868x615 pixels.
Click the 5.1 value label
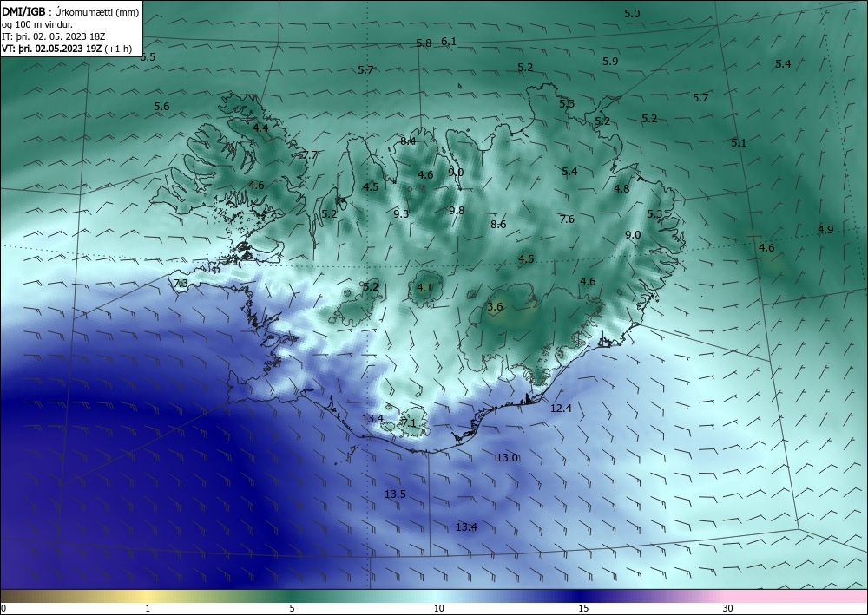tap(739, 142)
